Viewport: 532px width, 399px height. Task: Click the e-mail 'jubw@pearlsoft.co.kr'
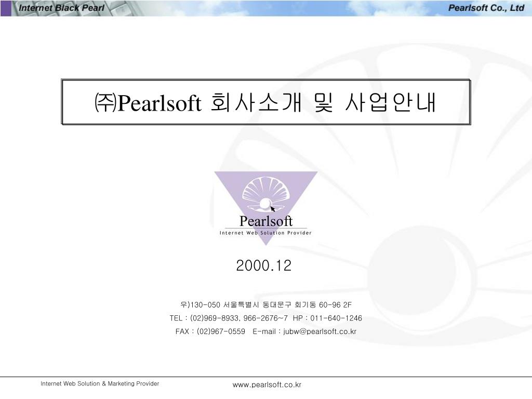click(320, 331)
